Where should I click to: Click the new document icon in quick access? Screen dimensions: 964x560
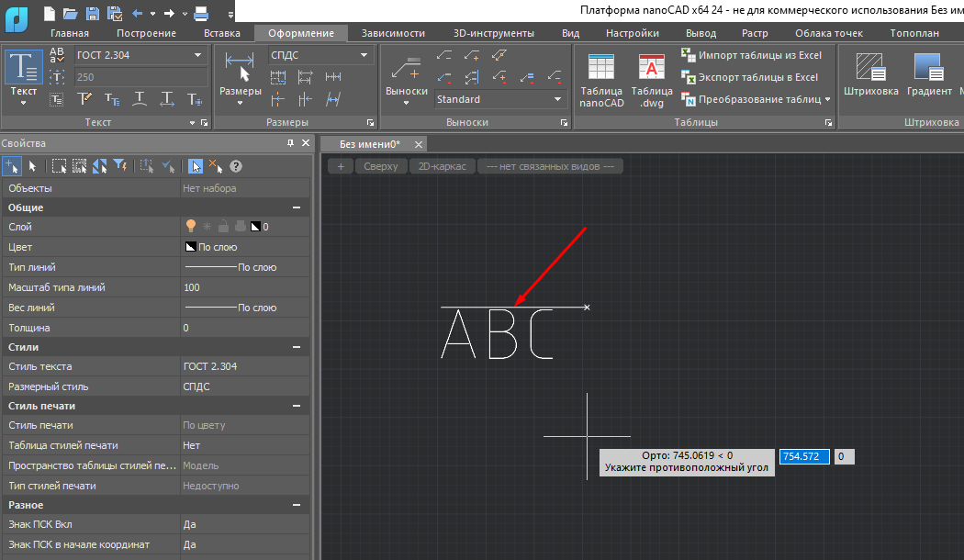50,13
